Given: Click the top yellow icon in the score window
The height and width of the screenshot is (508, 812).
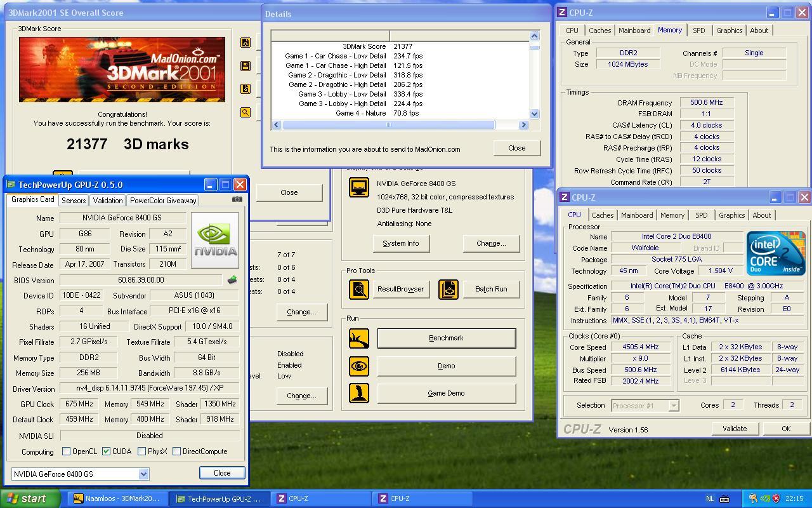Looking at the screenshot, I should (x=246, y=43).
